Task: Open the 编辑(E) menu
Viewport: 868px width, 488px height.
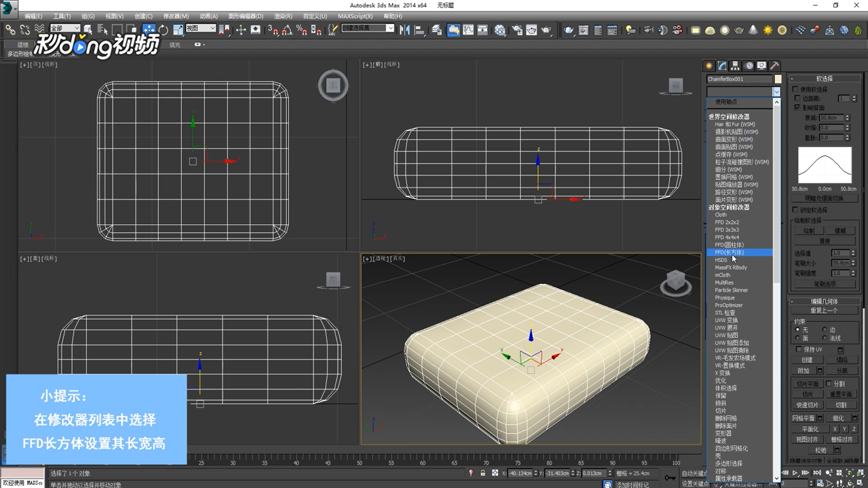Action: coord(33,16)
